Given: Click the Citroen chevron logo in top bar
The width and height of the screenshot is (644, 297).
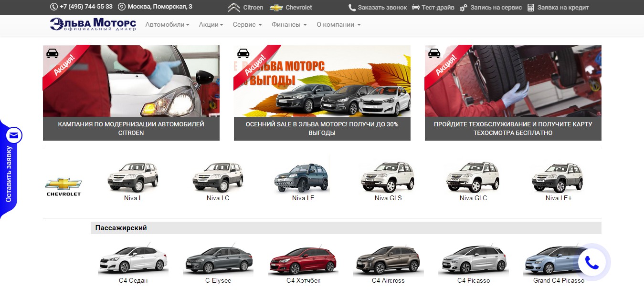Looking at the screenshot, I should (234, 7).
